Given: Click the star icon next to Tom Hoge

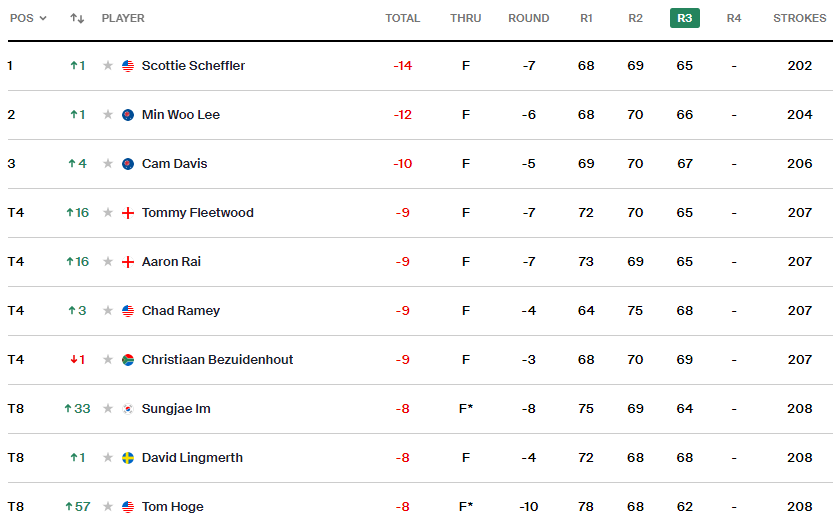Looking at the screenshot, I should click(108, 507).
